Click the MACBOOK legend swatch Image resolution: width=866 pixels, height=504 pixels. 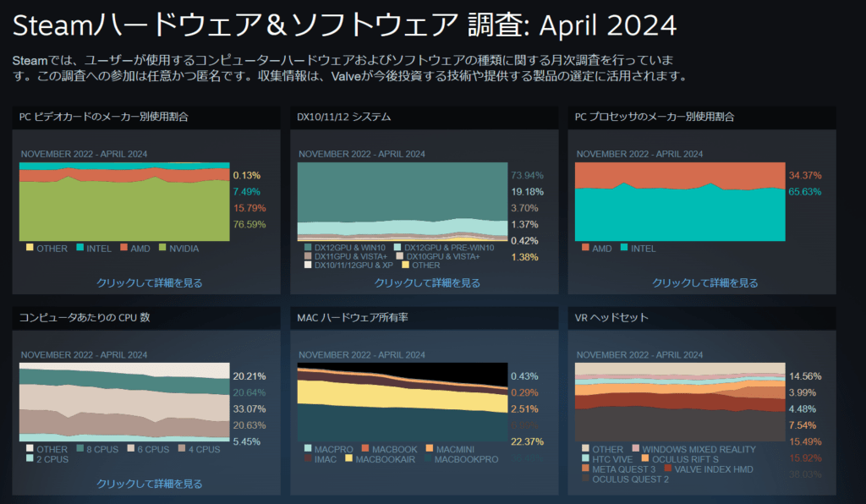(365, 448)
